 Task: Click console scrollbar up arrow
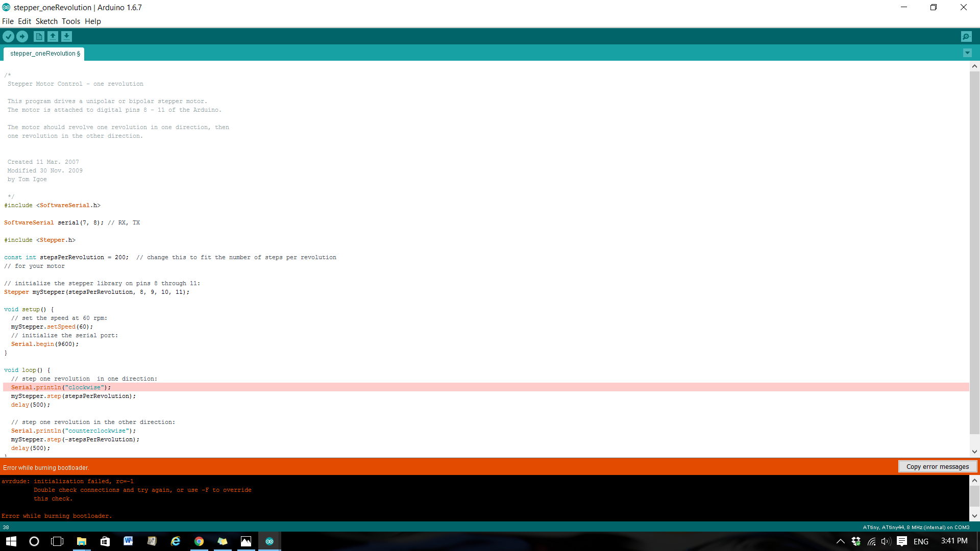pos(974,480)
